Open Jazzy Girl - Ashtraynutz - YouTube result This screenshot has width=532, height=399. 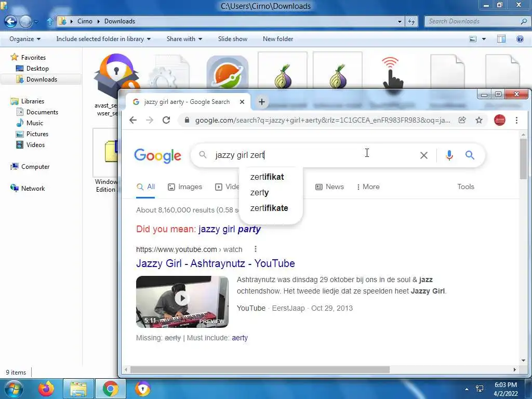(x=216, y=263)
